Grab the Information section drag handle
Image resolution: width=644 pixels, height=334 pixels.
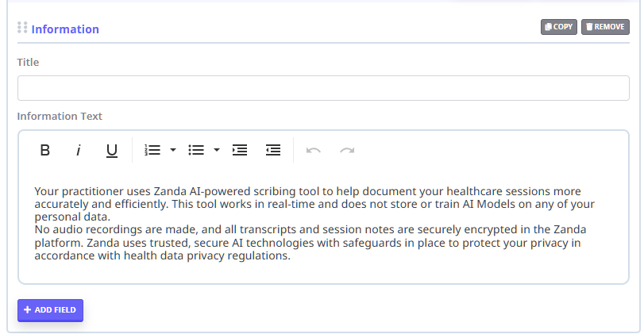pyautogui.click(x=22, y=28)
